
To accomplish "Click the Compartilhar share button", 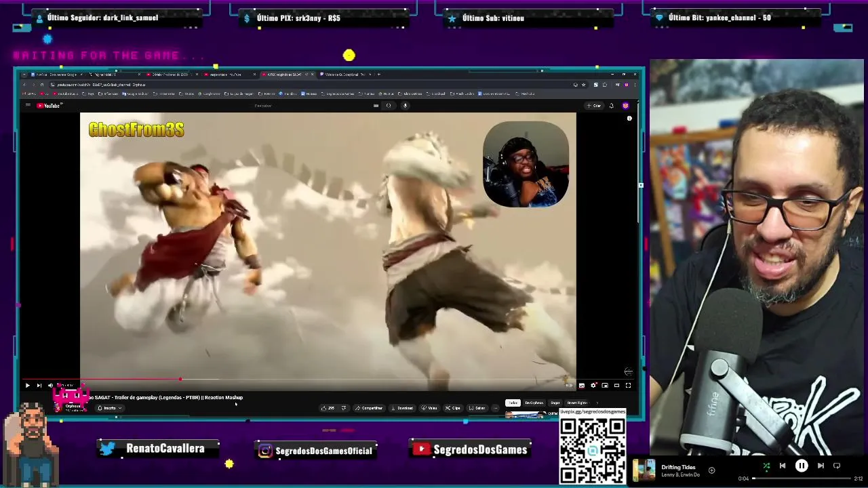I will [369, 408].
